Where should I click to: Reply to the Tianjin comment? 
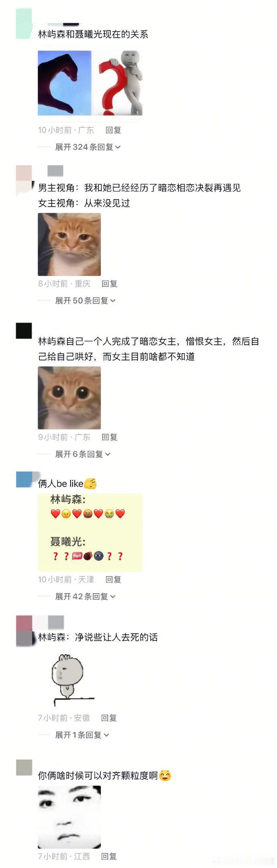tap(113, 579)
